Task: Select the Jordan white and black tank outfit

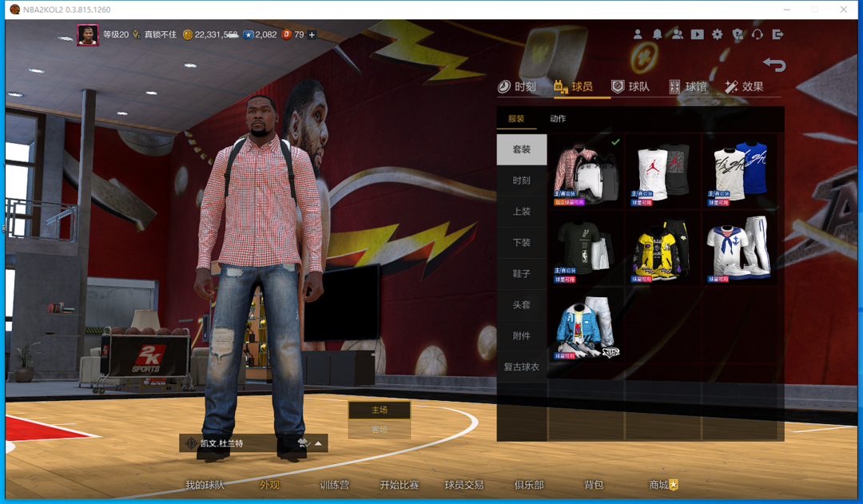Action: click(x=663, y=171)
